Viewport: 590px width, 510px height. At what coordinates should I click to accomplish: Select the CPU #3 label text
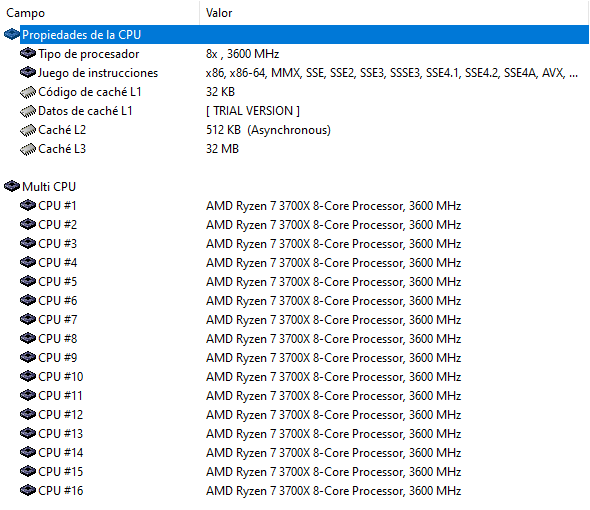(x=57, y=244)
